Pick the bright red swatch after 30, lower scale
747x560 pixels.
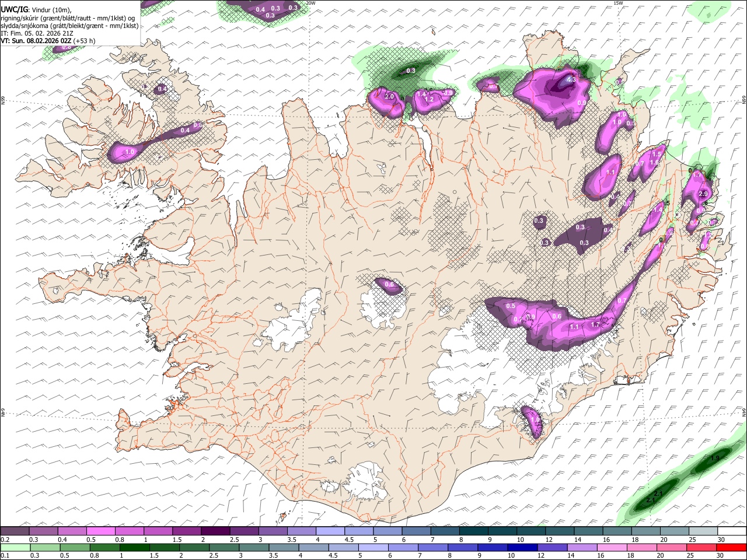tap(731, 547)
